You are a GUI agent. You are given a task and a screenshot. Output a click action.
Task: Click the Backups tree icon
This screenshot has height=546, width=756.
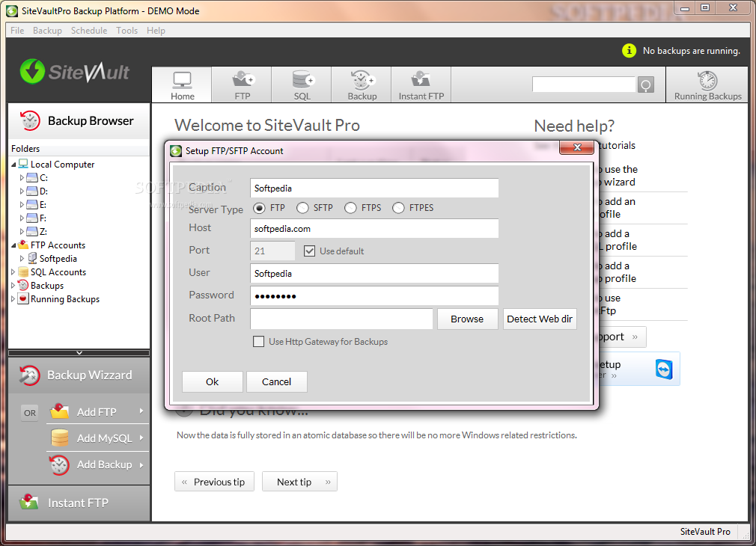click(23, 285)
